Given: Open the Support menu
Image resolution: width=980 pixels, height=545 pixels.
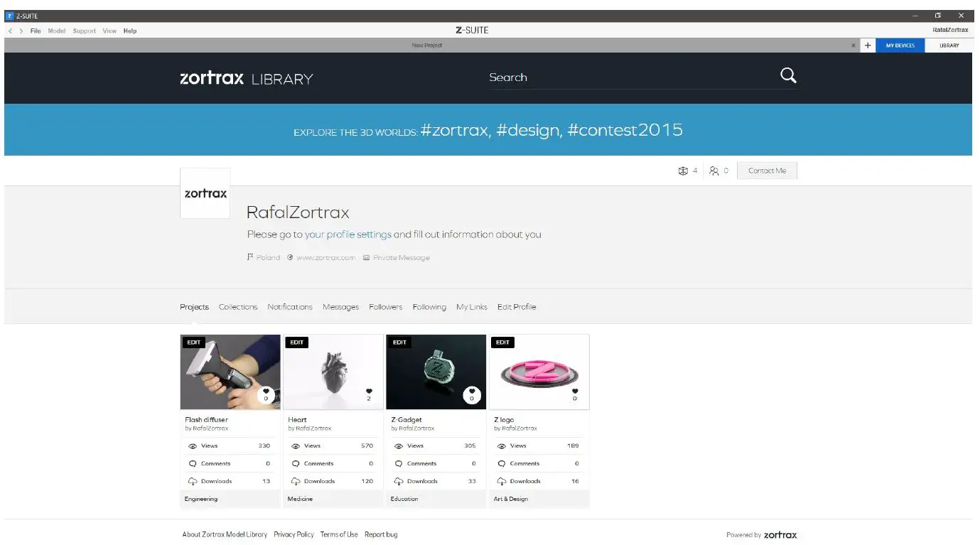Looking at the screenshot, I should click(84, 31).
